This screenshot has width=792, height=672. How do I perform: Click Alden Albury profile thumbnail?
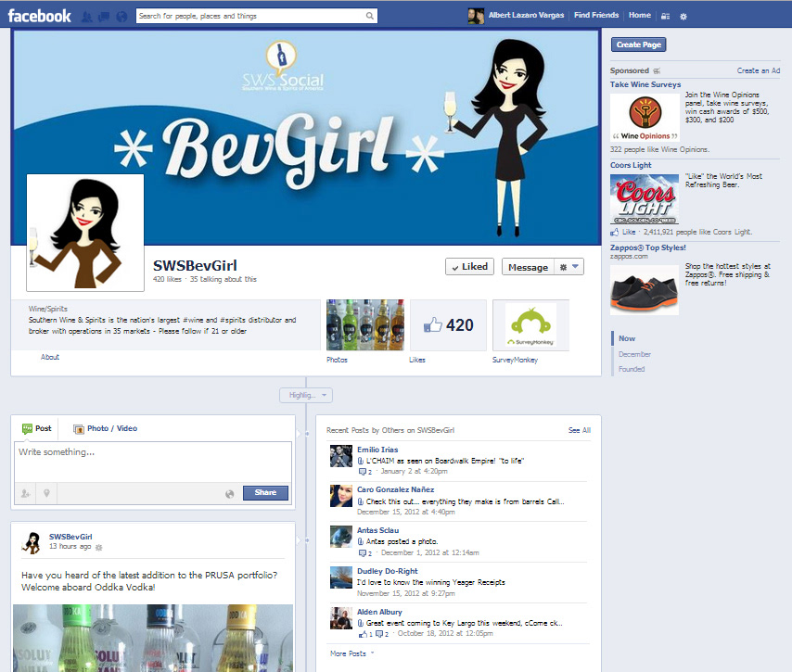341,618
